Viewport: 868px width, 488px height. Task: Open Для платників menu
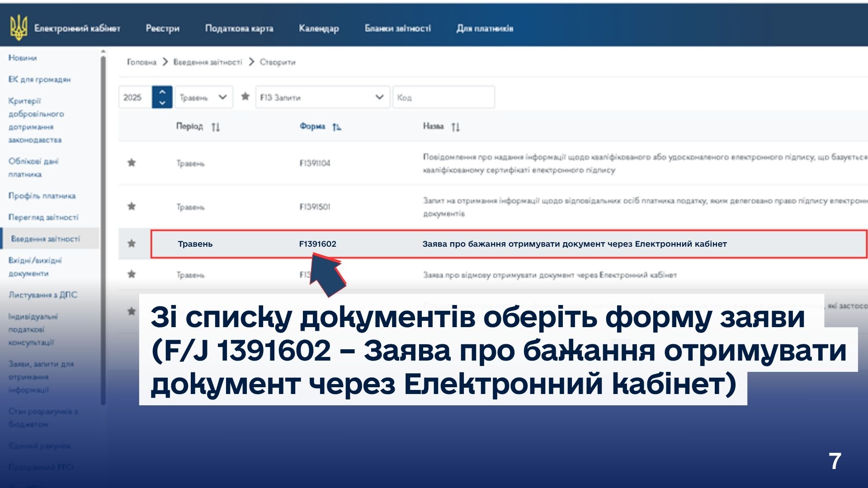tap(485, 28)
